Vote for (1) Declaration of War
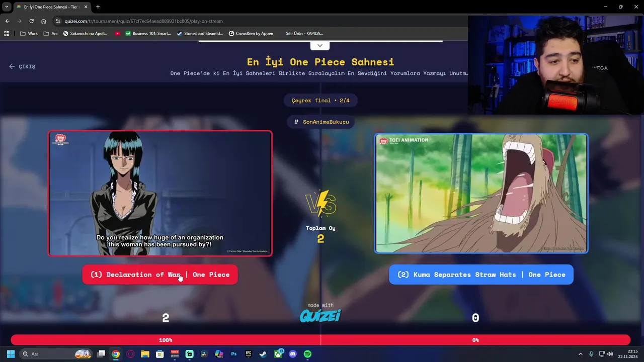 (x=160, y=275)
